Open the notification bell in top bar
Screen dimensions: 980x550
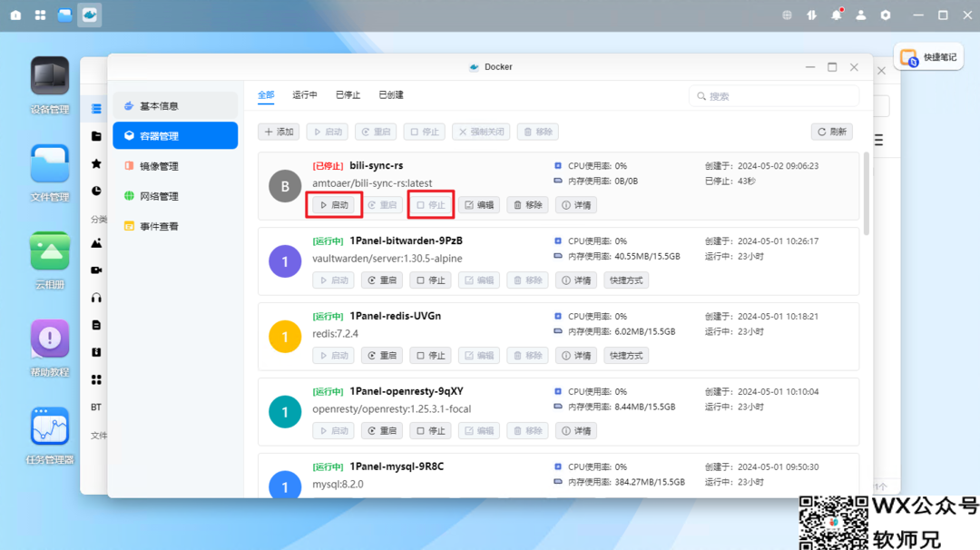point(837,15)
